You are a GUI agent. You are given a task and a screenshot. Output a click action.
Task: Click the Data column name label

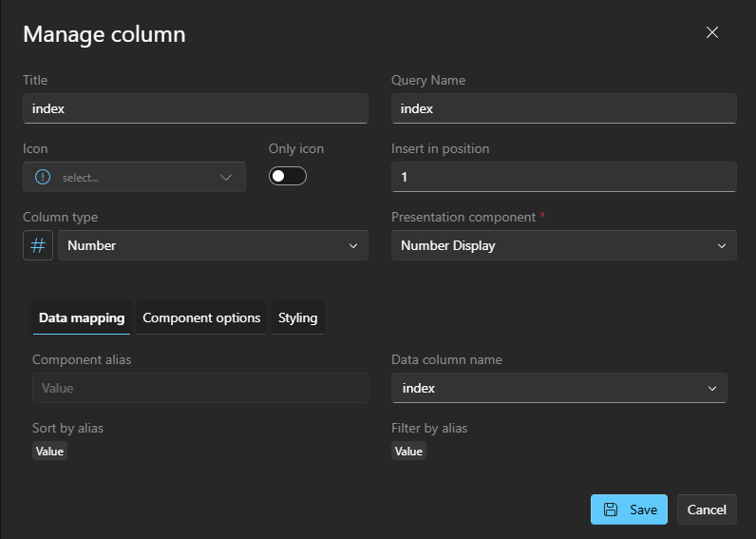[x=446, y=359]
